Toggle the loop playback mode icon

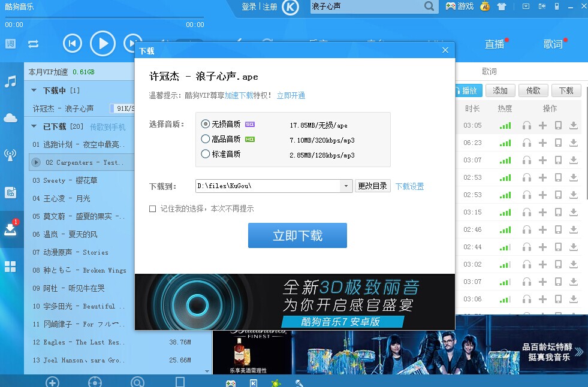click(x=34, y=44)
